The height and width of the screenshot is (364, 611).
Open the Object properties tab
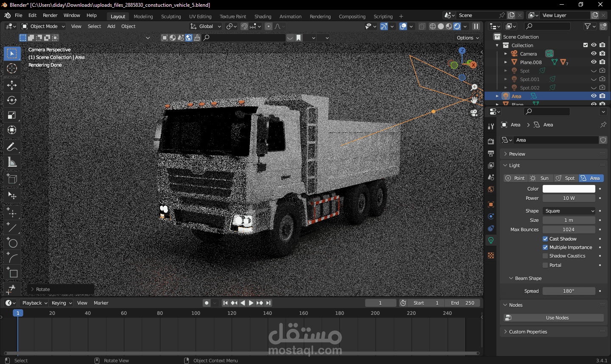[x=491, y=204]
